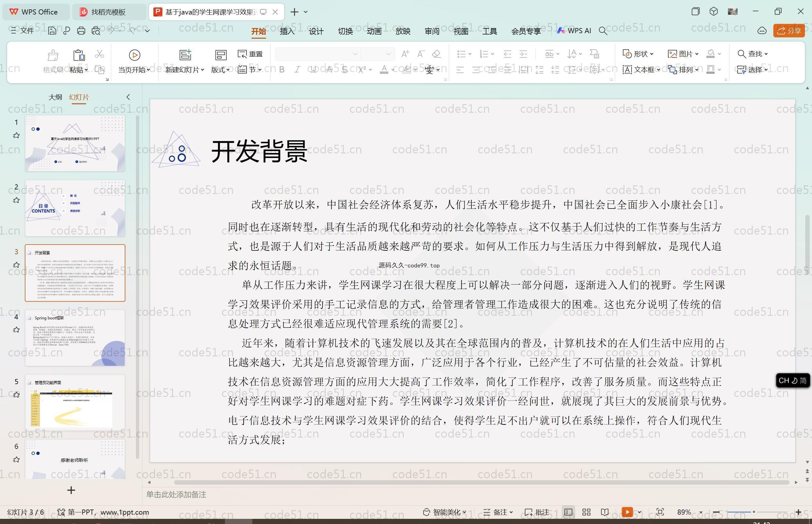Open Print Preview icon next to Print
Viewport: 812px width, 524px height.
96,31
